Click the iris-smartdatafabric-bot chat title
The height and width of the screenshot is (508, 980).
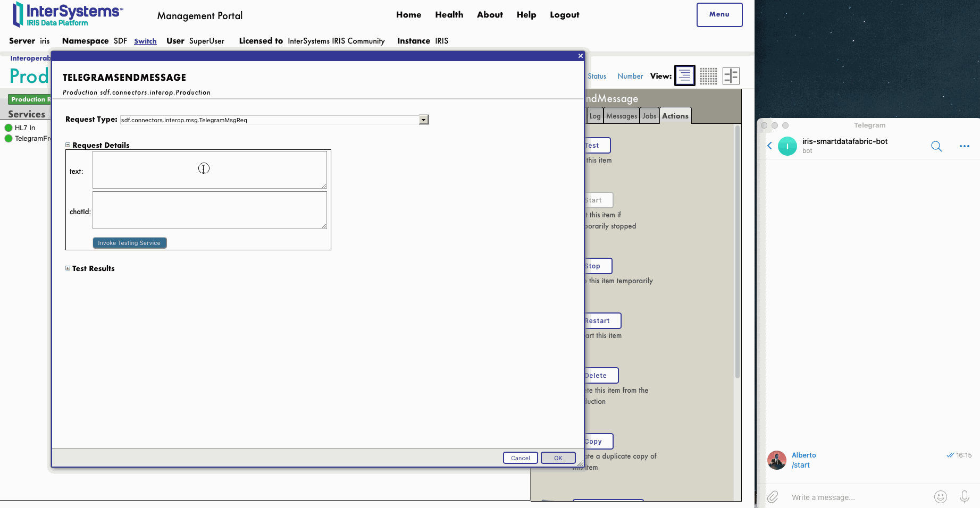(x=844, y=141)
